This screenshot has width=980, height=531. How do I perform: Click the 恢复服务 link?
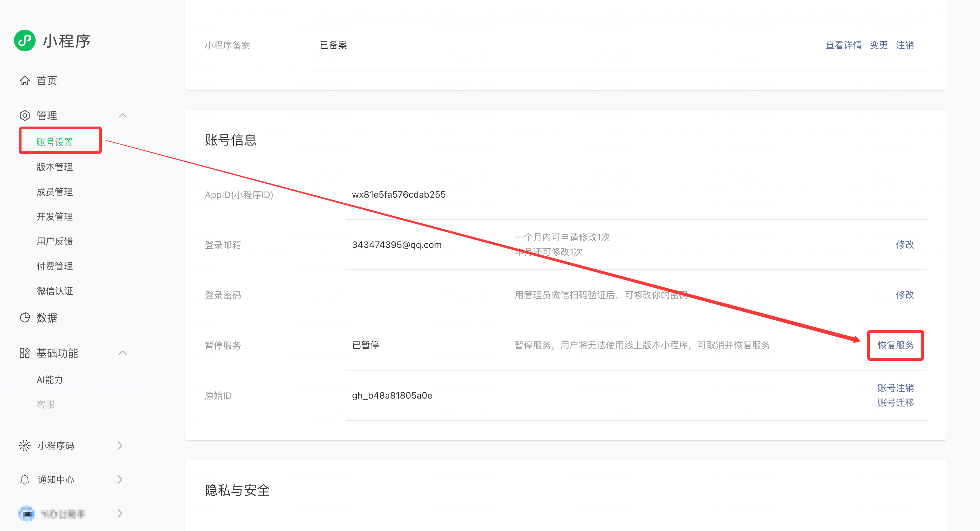(896, 345)
